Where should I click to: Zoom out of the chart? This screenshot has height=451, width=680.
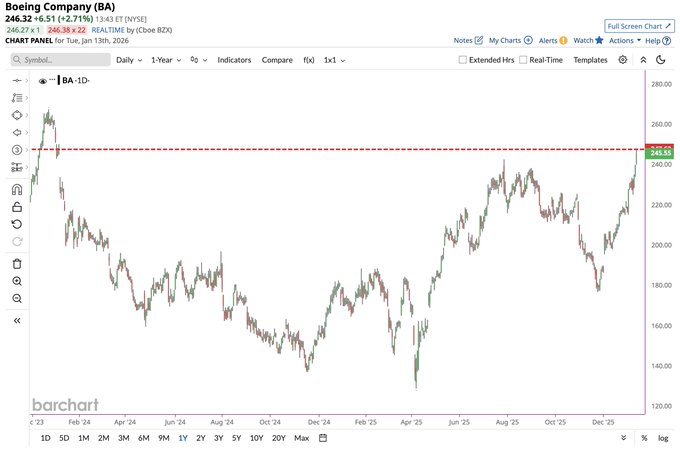click(17, 298)
